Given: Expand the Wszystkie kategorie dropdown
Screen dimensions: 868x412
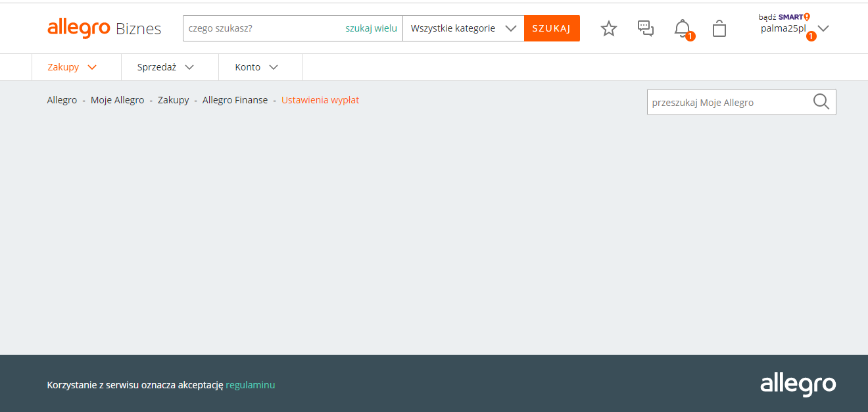Looking at the screenshot, I should [x=463, y=28].
